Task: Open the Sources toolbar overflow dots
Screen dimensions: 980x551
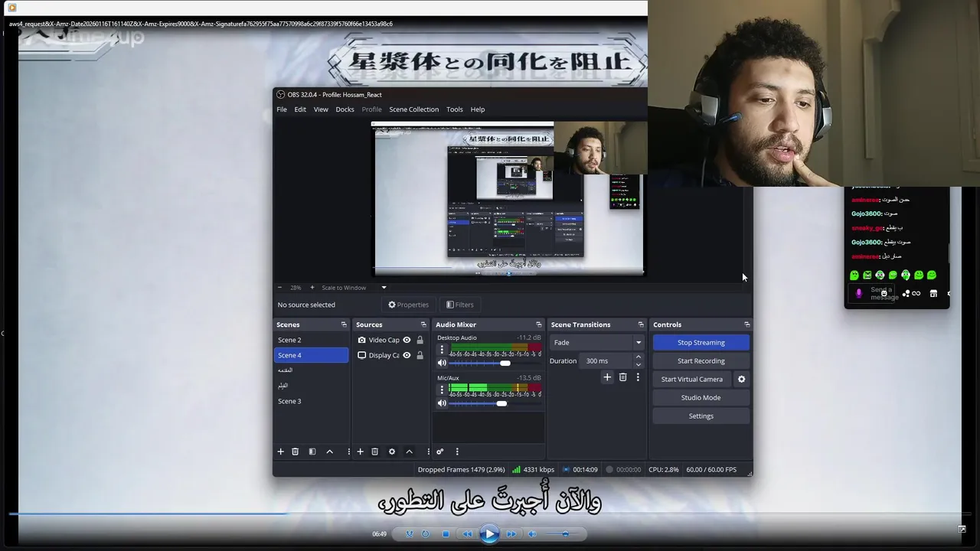Action: (x=428, y=452)
